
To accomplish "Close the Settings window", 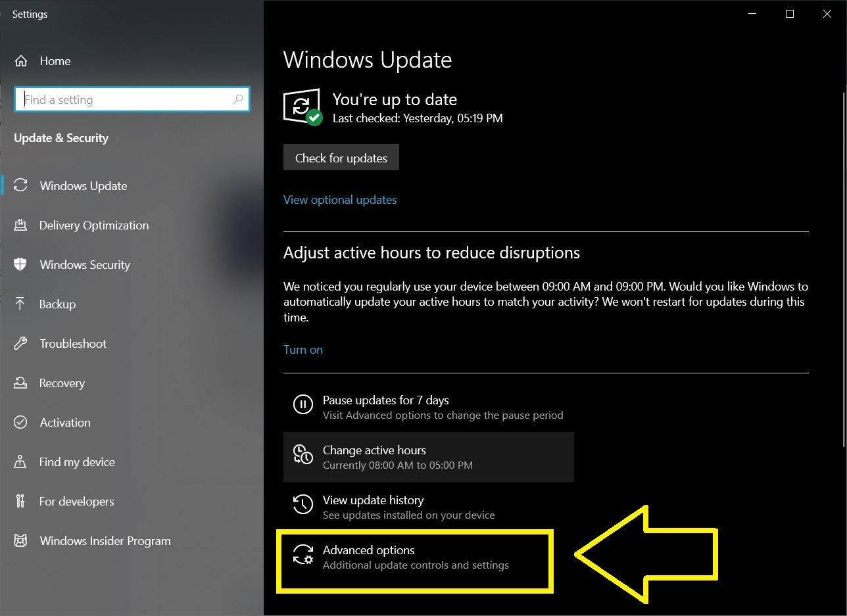I will (x=827, y=14).
